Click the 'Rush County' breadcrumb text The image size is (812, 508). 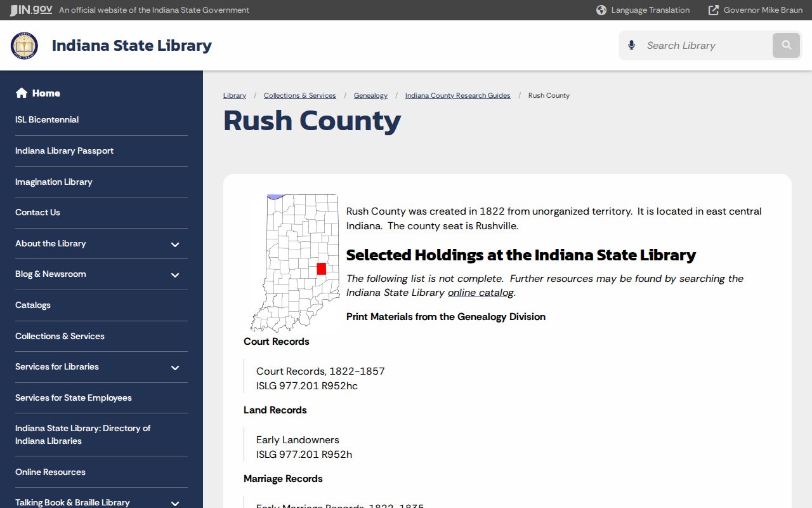point(549,95)
